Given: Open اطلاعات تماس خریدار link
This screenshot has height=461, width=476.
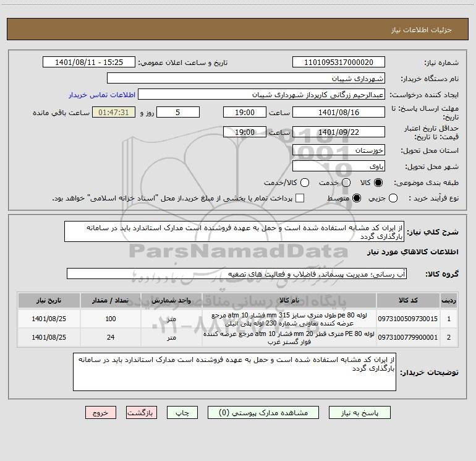Looking at the screenshot, I should click(102, 95).
